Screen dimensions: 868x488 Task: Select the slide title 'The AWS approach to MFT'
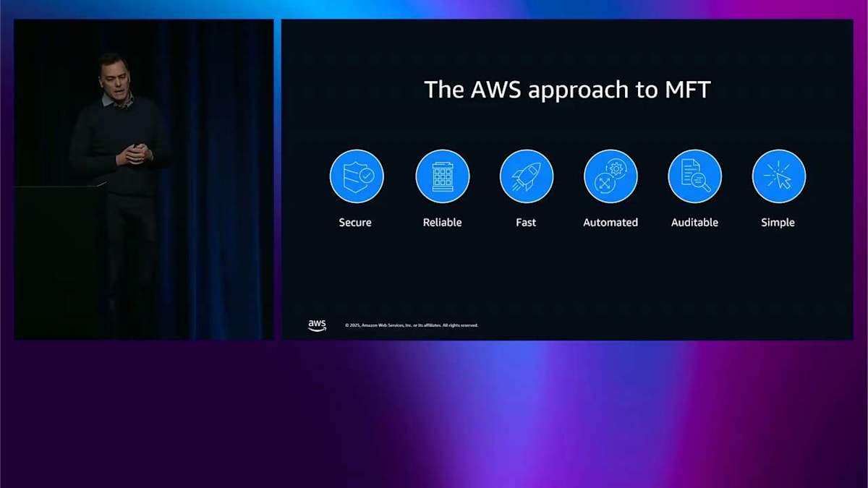pyautogui.click(x=567, y=90)
